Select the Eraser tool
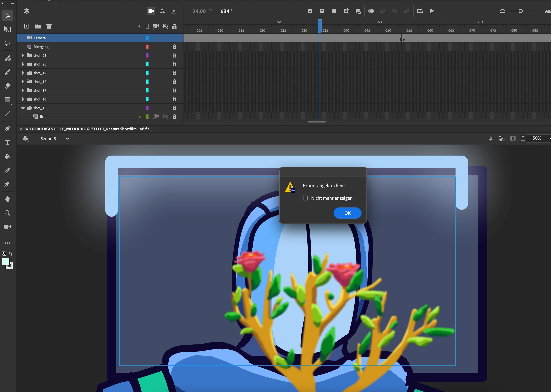This screenshot has width=551, height=392. pos(8,86)
